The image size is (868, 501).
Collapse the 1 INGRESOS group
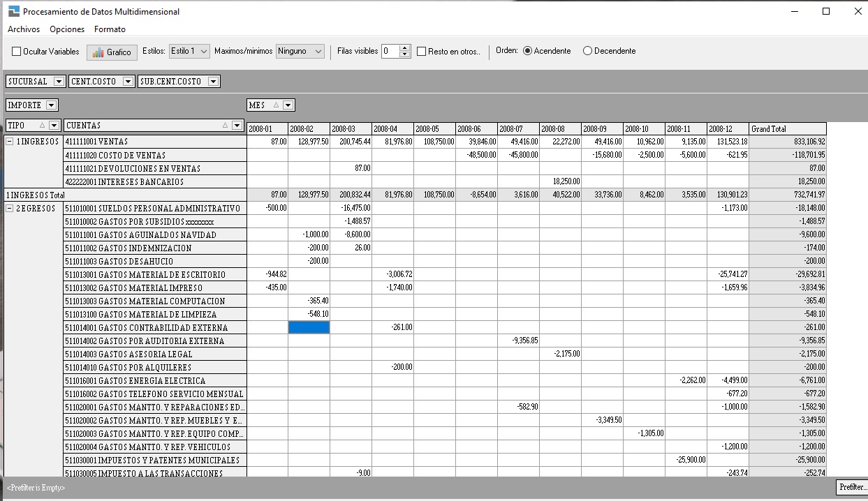pos(10,142)
